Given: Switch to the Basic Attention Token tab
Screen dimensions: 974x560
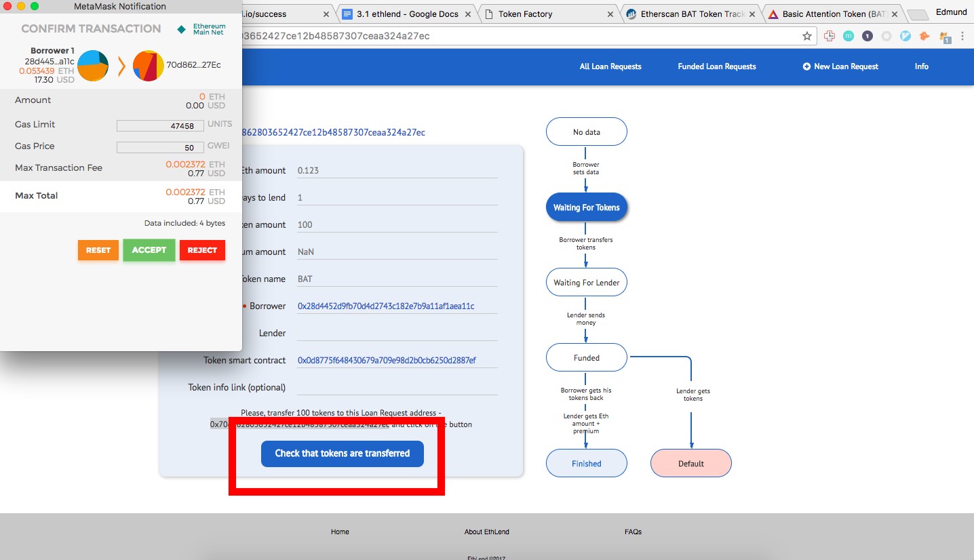Looking at the screenshot, I should pos(834,14).
